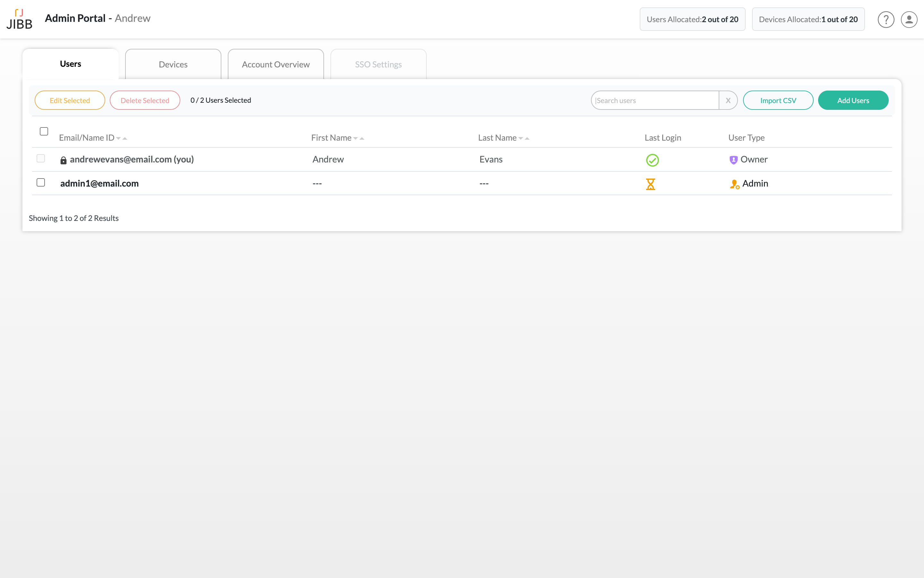Click the Email/Name ID column header

(87, 138)
